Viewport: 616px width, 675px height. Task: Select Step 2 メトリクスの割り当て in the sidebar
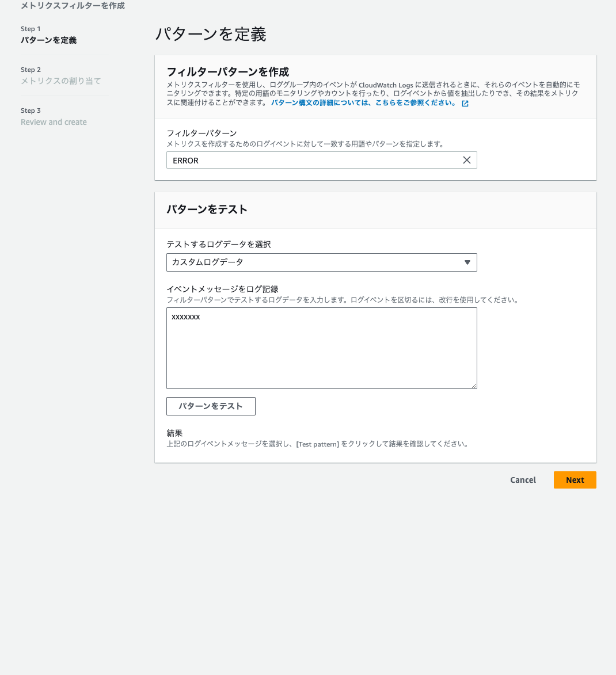click(x=61, y=81)
